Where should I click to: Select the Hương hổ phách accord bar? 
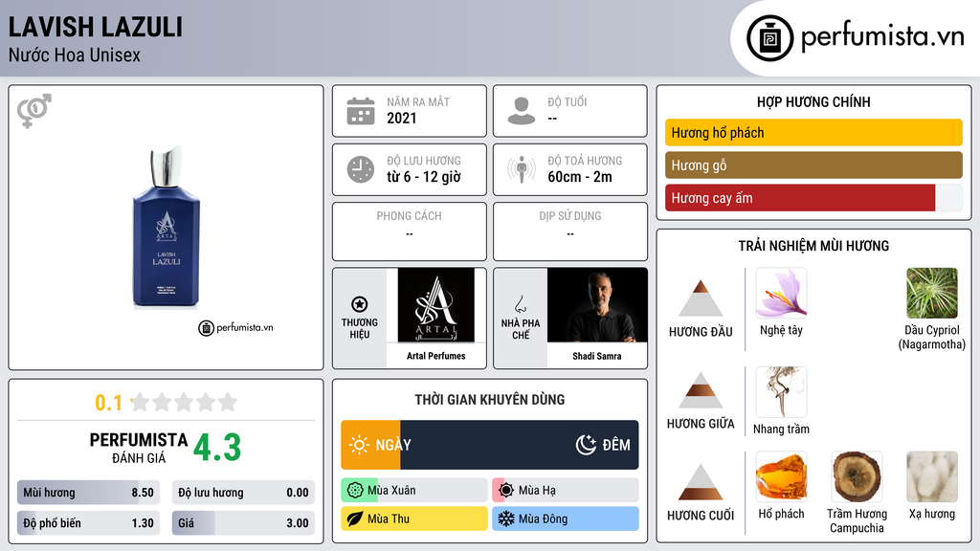click(x=813, y=132)
